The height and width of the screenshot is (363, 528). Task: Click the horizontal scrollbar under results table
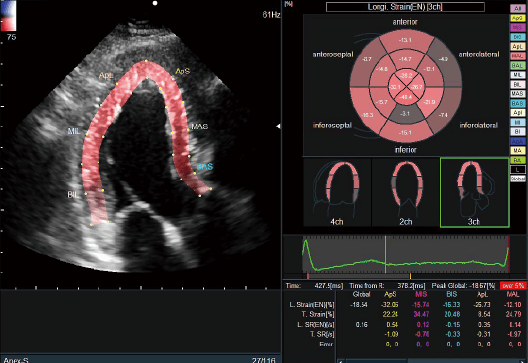pos(432,361)
